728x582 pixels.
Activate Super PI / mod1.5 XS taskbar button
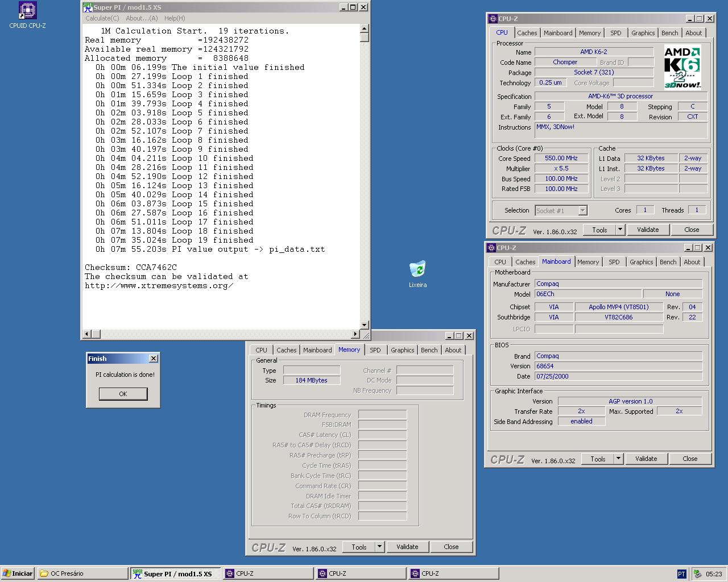coord(176,573)
